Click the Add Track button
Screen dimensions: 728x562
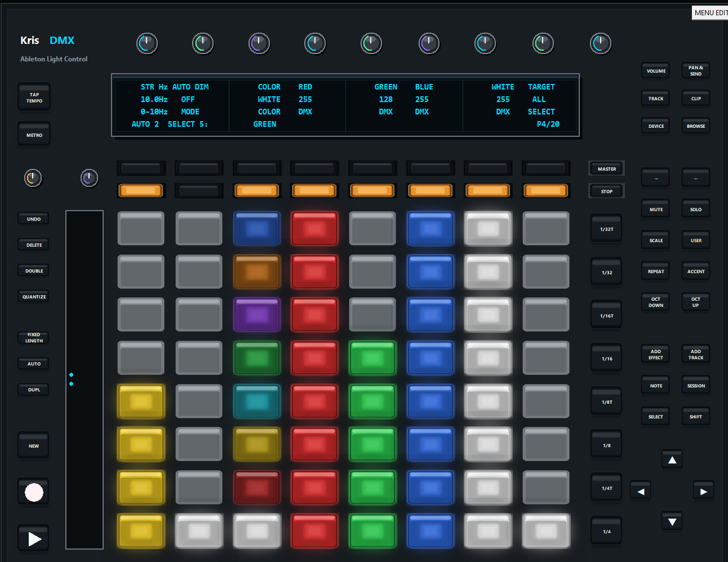(695, 355)
